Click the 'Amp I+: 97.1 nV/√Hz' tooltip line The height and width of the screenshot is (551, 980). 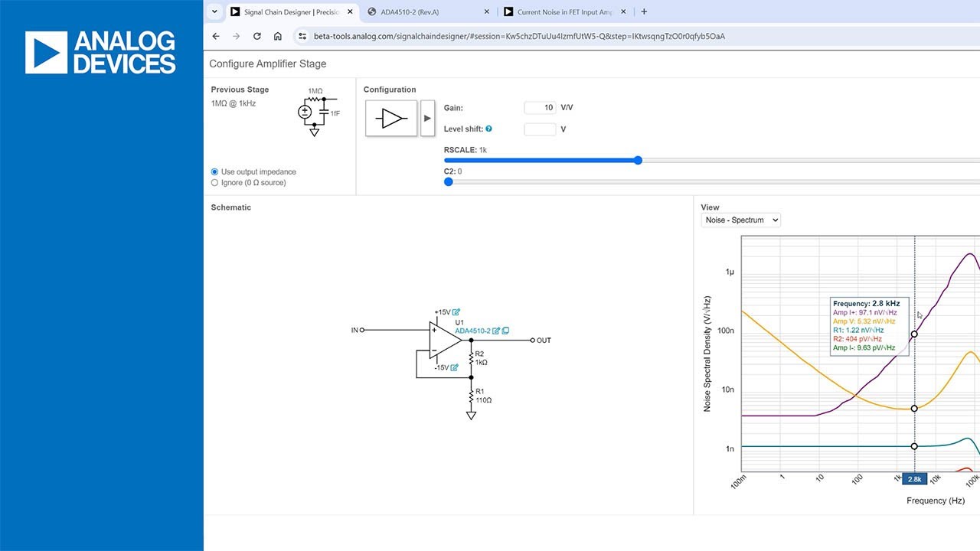pyautogui.click(x=865, y=313)
